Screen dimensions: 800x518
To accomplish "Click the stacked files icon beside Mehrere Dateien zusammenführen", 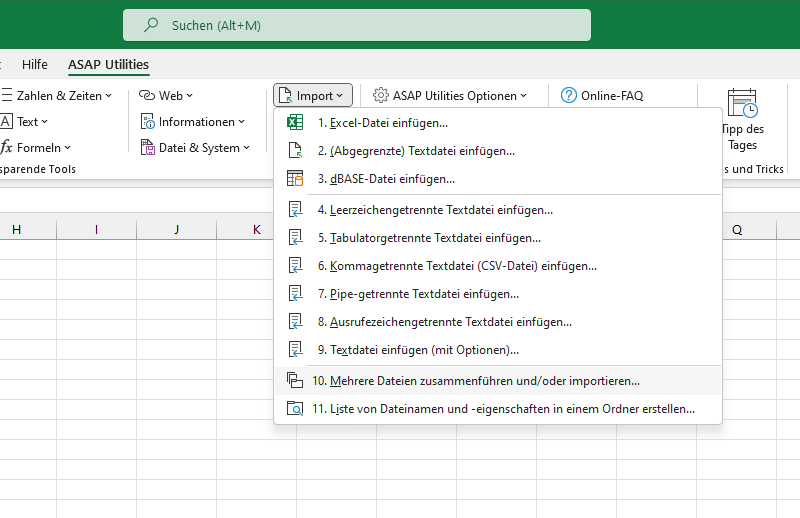I will click(295, 380).
